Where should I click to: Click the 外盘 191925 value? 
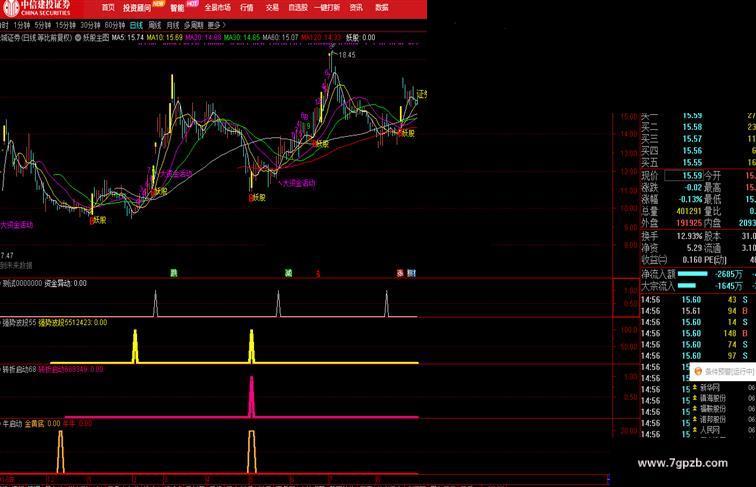(689, 223)
